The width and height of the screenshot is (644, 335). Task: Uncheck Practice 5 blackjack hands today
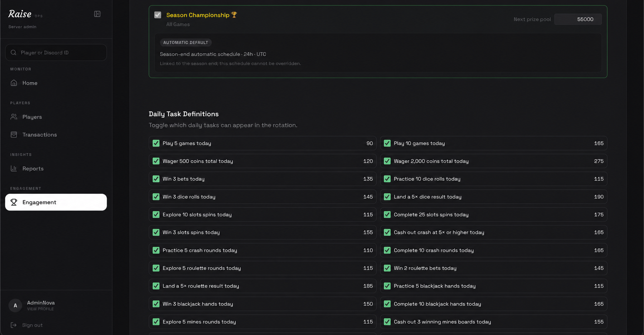(387, 286)
